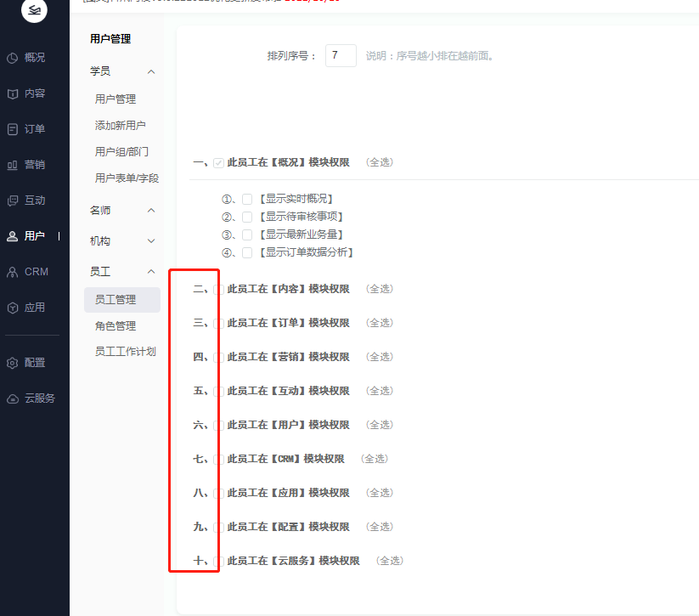The width and height of the screenshot is (699, 616).
Task: Open 用户组/部门 submenu item
Action: tap(121, 151)
